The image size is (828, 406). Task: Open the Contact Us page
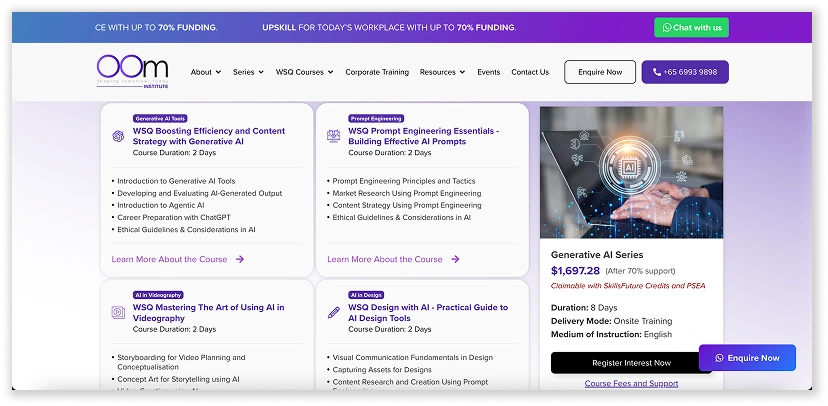click(530, 72)
